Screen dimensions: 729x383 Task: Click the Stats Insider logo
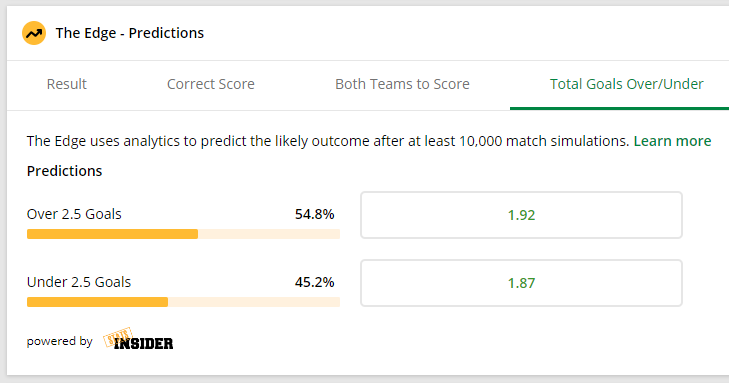pyautogui.click(x=138, y=339)
